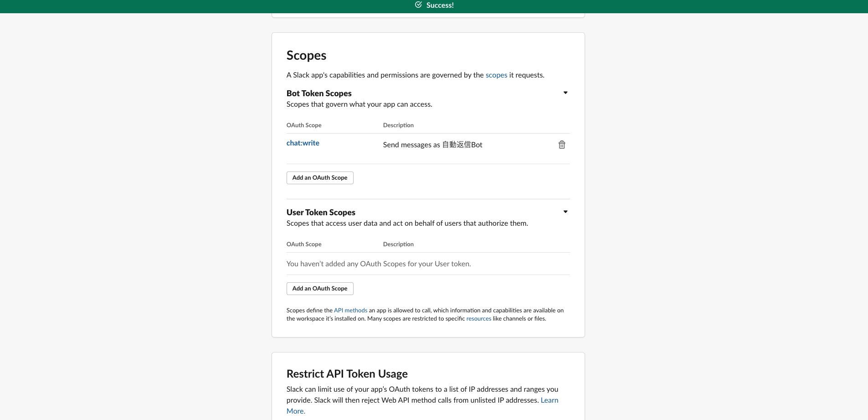Open the scopes documentation link

coord(496,75)
